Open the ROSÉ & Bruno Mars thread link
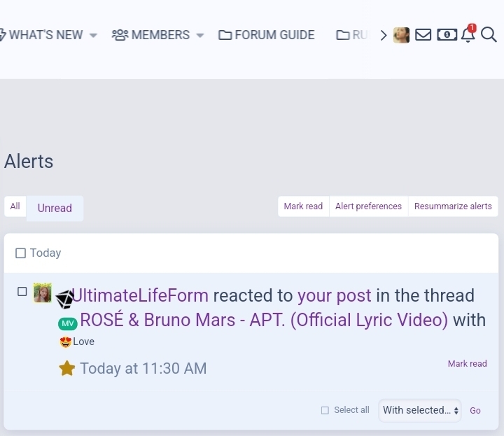This screenshot has width=504, height=436. pyautogui.click(x=264, y=320)
